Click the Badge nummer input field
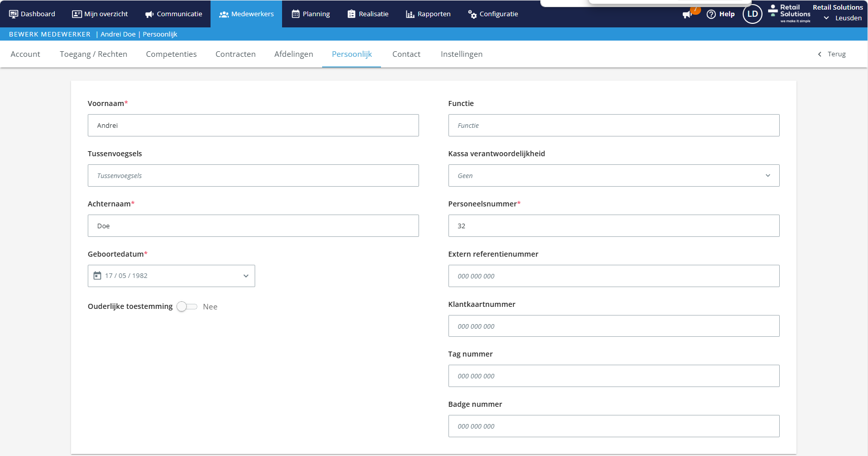The width and height of the screenshot is (868, 456). (614, 426)
